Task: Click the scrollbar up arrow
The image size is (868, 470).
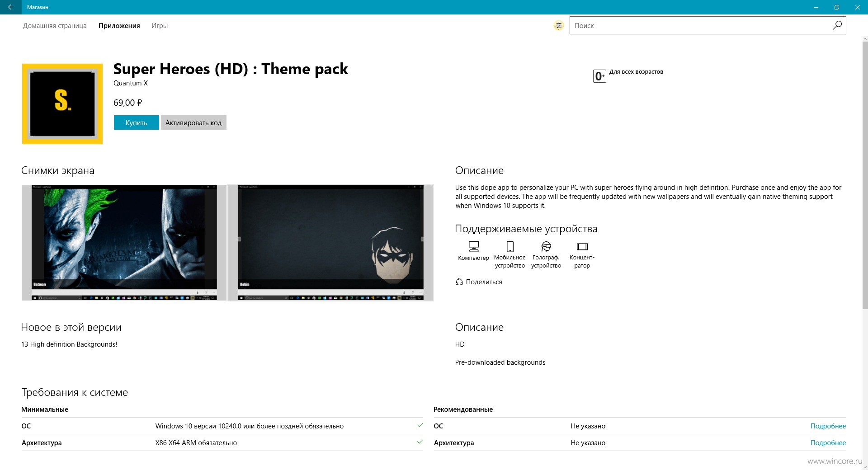Action: click(864, 39)
